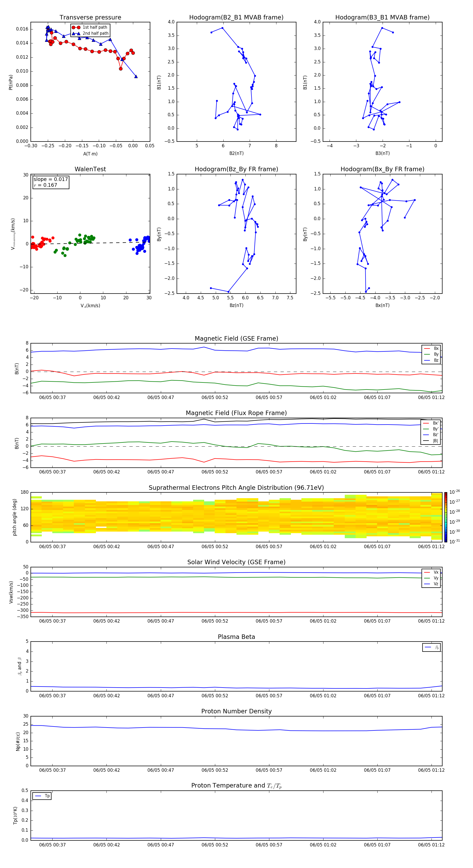
Task: Select the 10^-26 label on the color bar
Action: 455,492
